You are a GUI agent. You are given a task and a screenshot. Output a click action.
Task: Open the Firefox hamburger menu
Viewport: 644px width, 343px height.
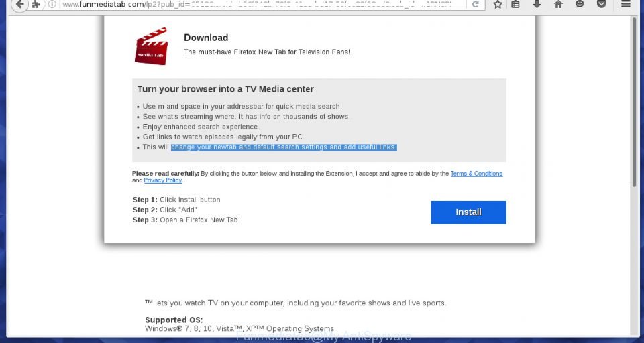625,5
